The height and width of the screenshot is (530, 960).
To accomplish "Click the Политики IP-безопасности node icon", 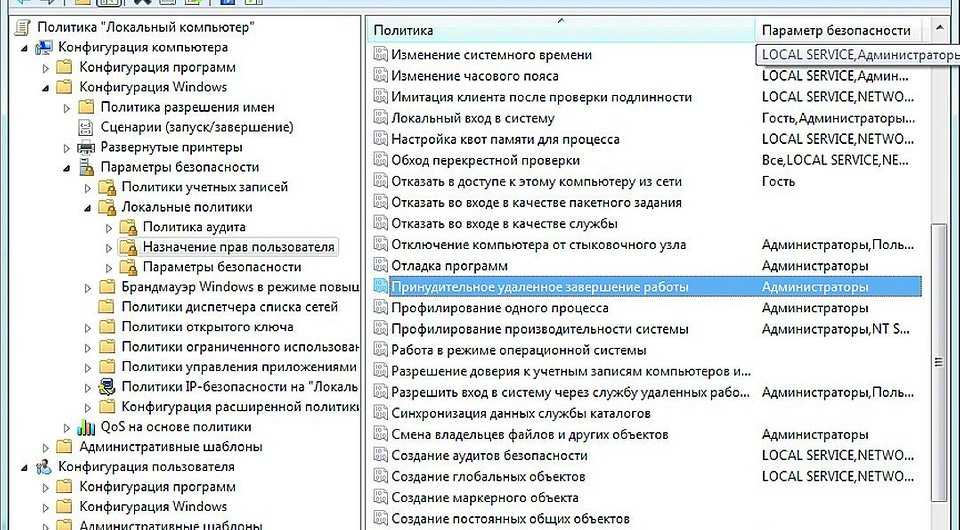I will click(106, 387).
